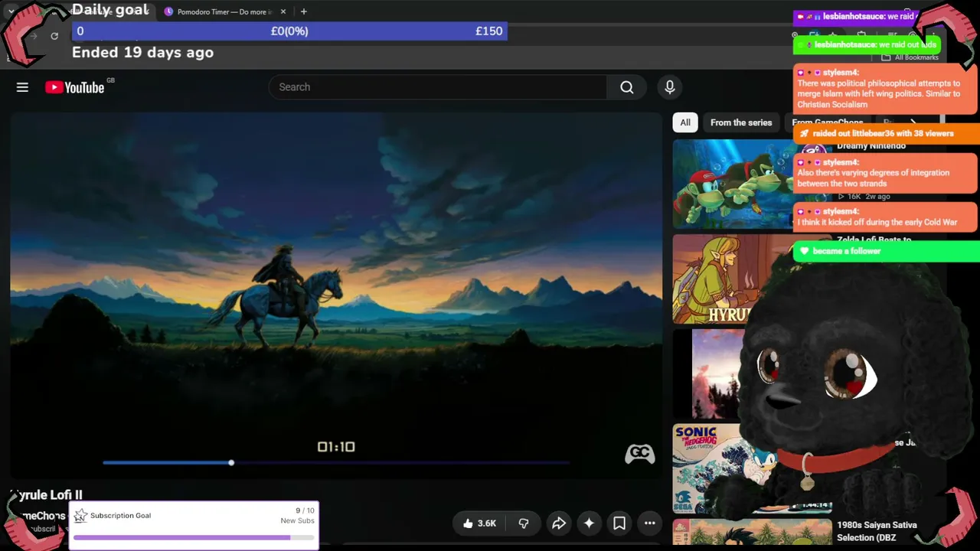This screenshot has width=980, height=551.
Task: Open more actions with the ellipsis
Action: (x=650, y=523)
